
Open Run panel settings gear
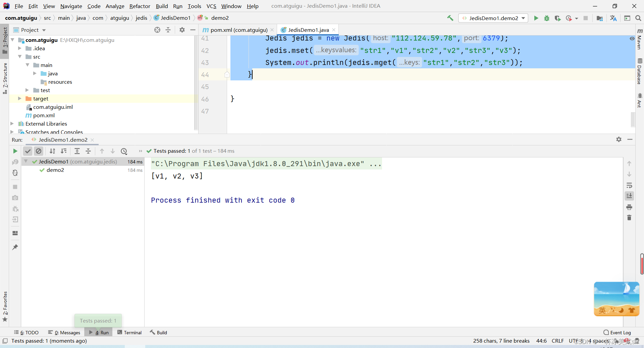(619, 139)
